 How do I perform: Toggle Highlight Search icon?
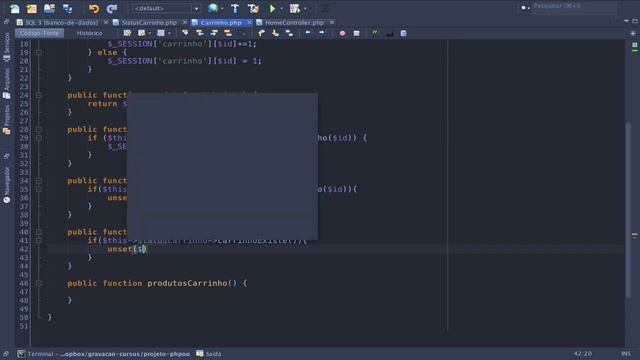tap(228, 33)
